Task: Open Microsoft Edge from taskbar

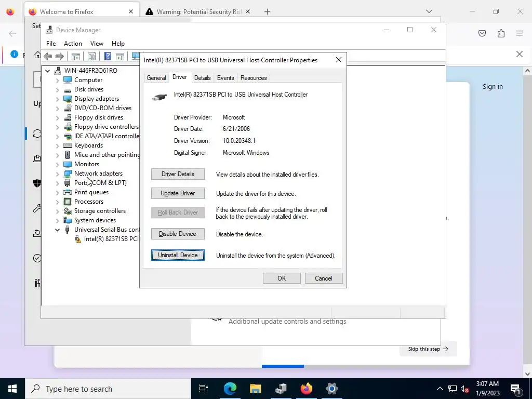Action: point(230,389)
